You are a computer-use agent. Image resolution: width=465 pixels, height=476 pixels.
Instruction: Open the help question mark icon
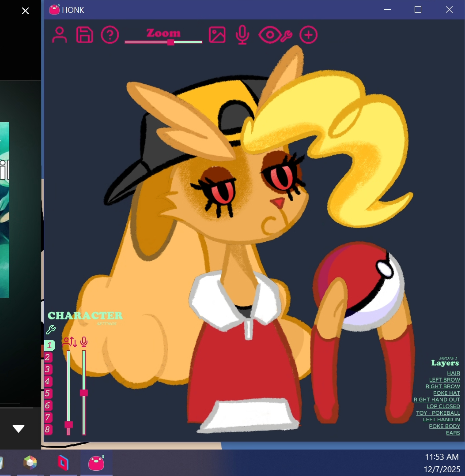point(110,35)
